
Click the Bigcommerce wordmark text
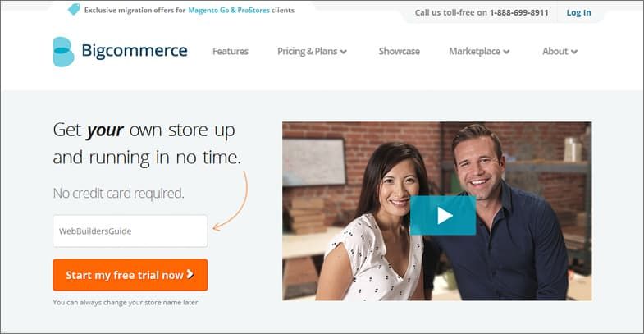pyautogui.click(x=135, y=51)
